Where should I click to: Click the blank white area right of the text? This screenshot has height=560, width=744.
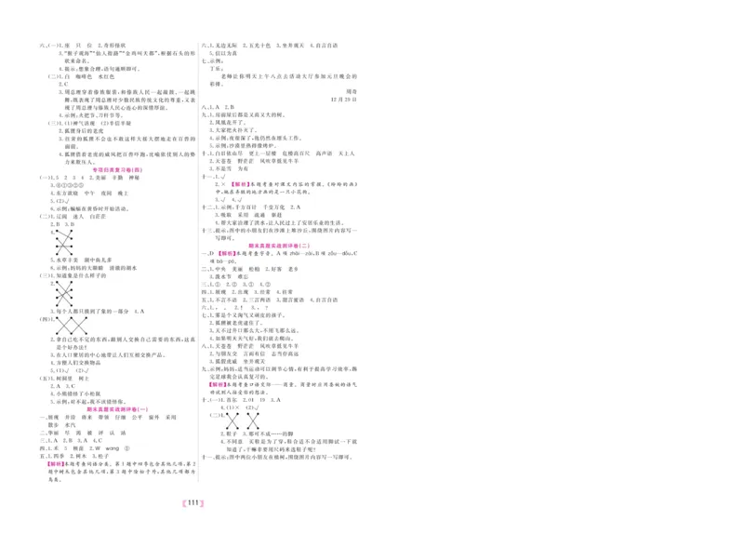tap(558, 279)
